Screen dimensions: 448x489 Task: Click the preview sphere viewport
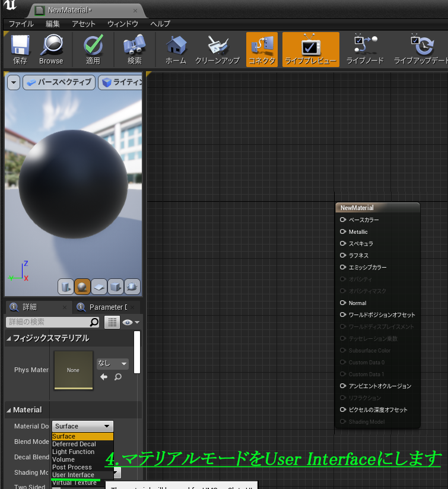pyautogui.click(x=73, y=184)
